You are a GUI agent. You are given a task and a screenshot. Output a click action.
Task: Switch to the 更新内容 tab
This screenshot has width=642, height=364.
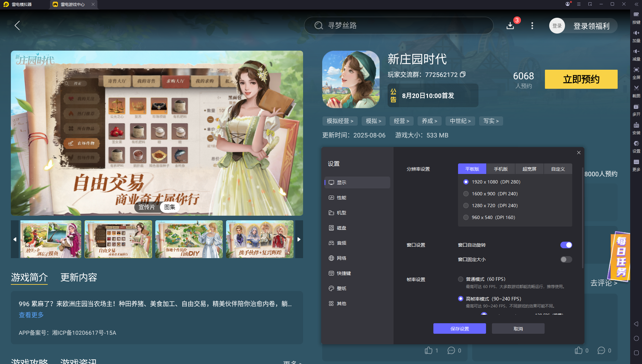point(79,278)
